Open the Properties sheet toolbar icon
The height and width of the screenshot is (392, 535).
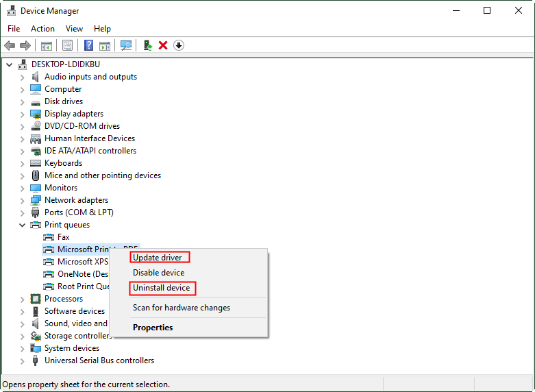[67, 45]
